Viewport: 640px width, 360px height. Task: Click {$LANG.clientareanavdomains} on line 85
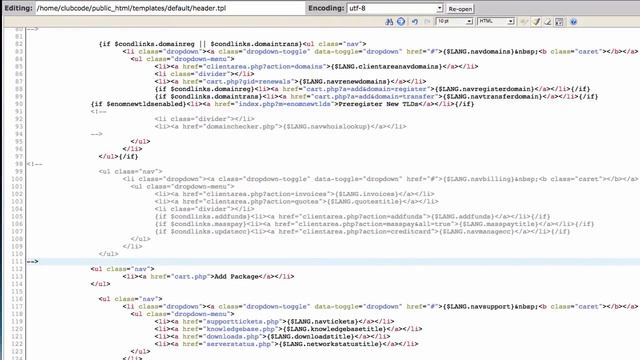[386, 67]
